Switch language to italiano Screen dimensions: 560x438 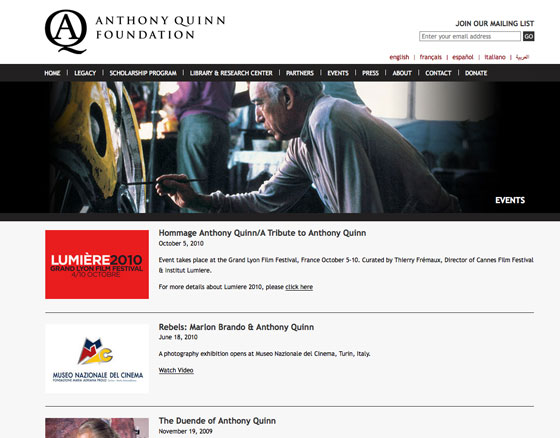click(495, 57)
